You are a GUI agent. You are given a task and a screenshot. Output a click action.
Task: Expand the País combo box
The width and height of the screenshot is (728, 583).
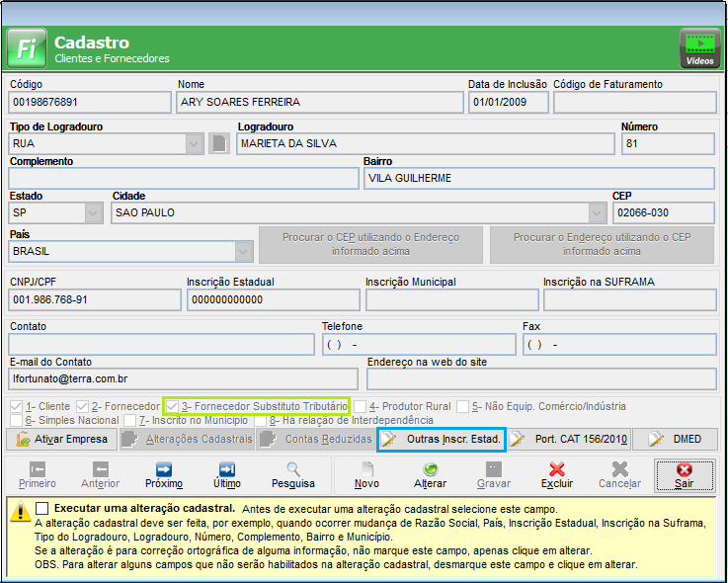click(x=243, y=251)
